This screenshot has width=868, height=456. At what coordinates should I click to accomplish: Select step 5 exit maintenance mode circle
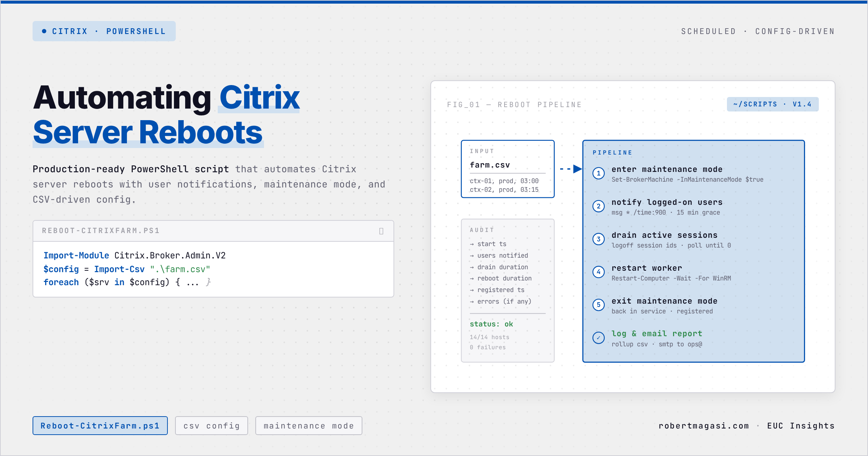click(x=599, y=305)
